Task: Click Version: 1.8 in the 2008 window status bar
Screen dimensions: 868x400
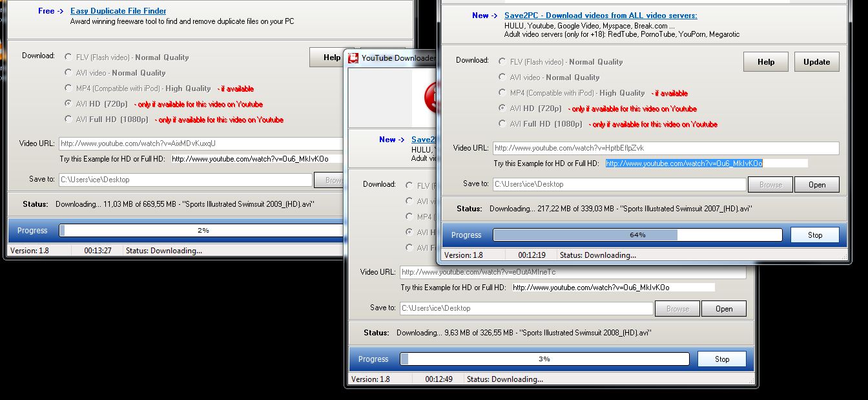Action: click(371, 379)
